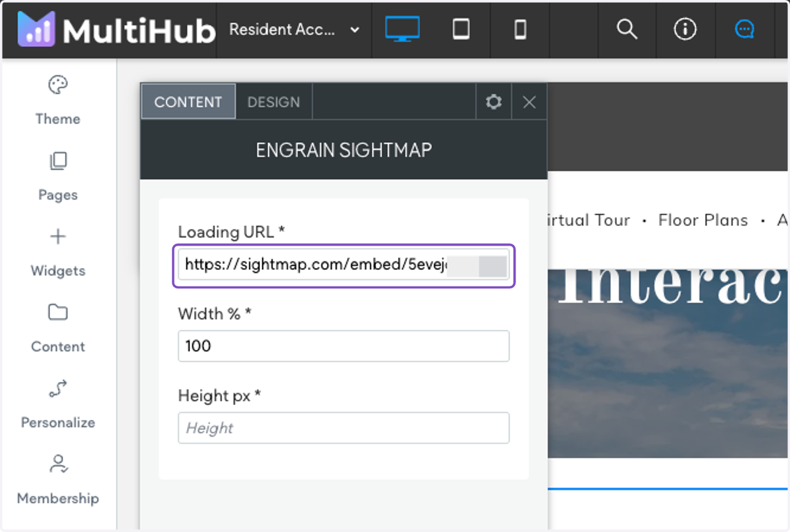Open the Personalize panel
Image resolution: width=790 pixels, height=532 pixels.
click(58, 404)
